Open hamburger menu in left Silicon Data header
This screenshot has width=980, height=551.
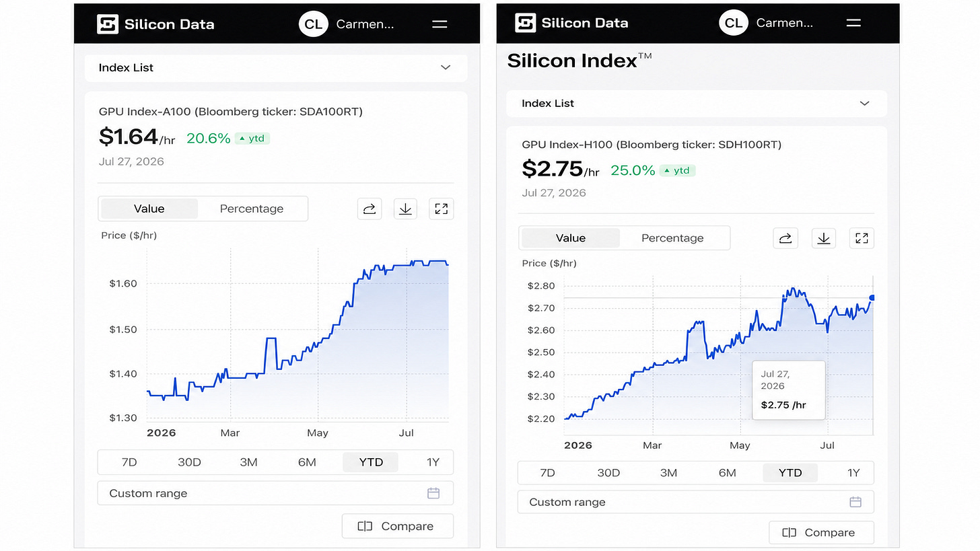440,24
